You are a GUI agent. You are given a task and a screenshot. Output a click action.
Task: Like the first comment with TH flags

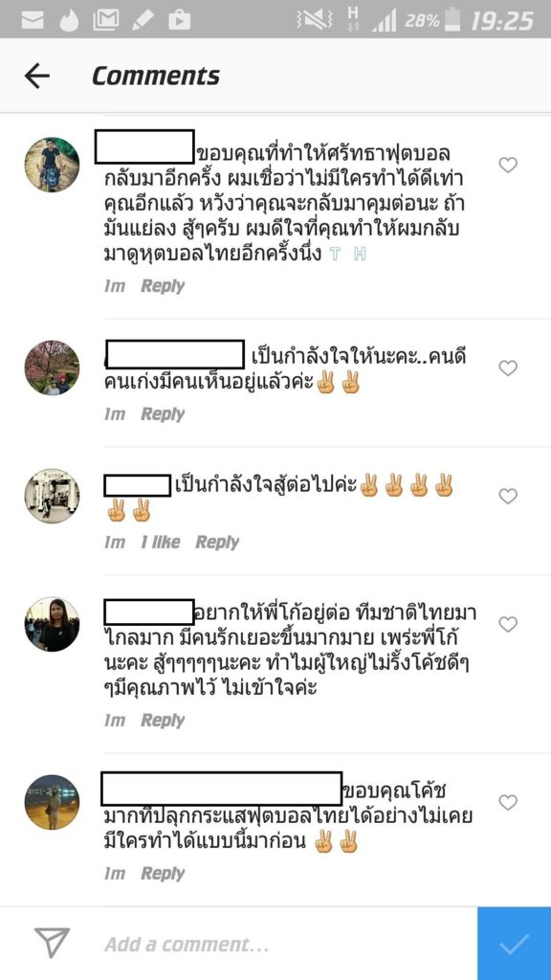[x=508, y=165]
